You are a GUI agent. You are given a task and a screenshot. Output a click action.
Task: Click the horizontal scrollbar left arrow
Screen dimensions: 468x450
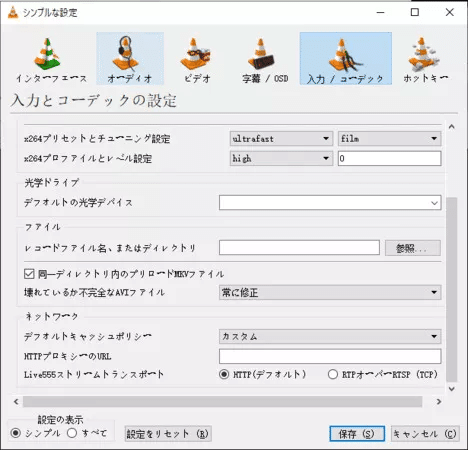(x=16, y=402)
